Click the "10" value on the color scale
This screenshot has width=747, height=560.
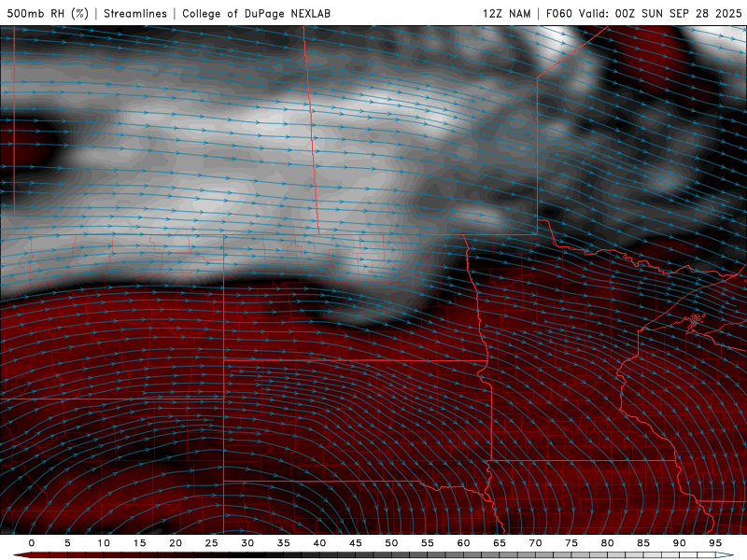pos(104,543)
